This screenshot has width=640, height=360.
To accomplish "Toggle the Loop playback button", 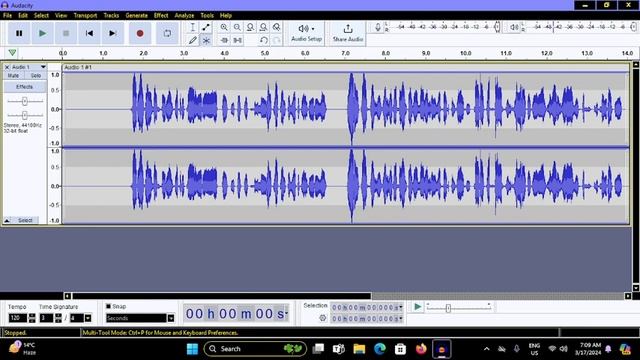I will click(x=167, y=33).
